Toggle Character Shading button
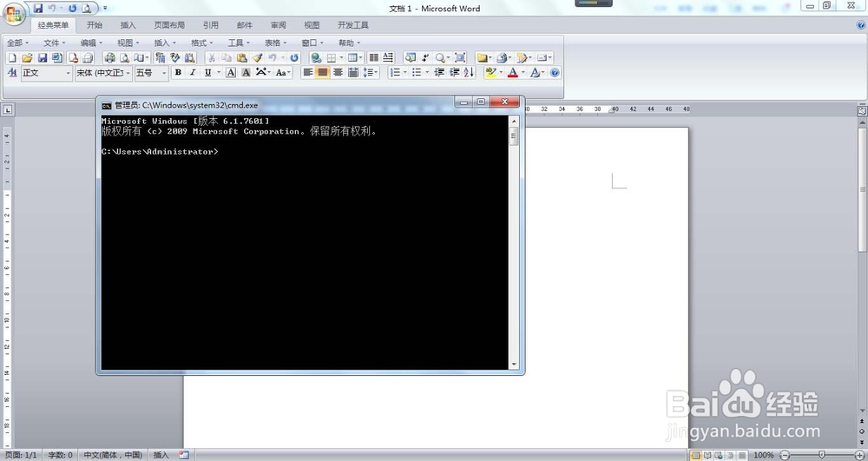868x461 pixels. tap(246, 73)
